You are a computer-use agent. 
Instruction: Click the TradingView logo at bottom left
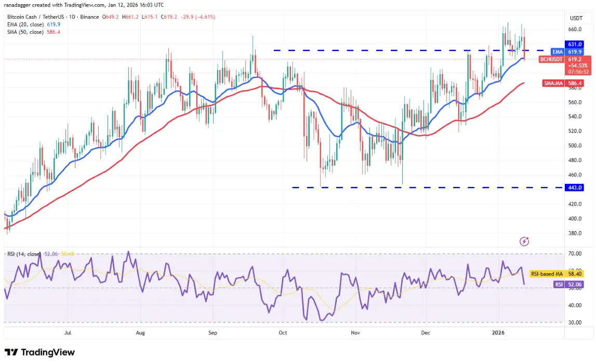point(39,352)
